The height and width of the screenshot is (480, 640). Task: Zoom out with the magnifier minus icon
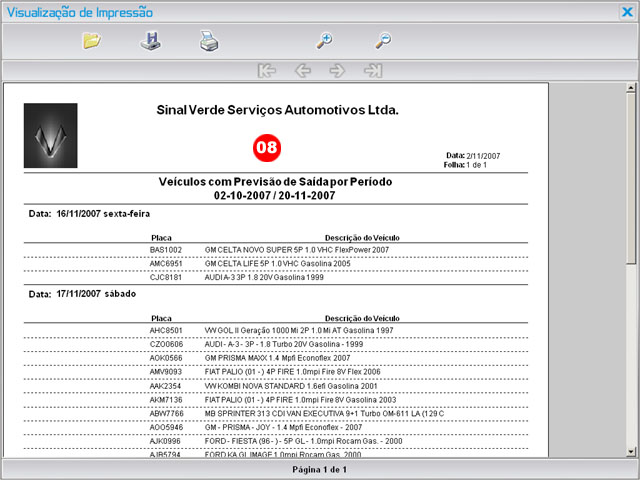(383, 41)
